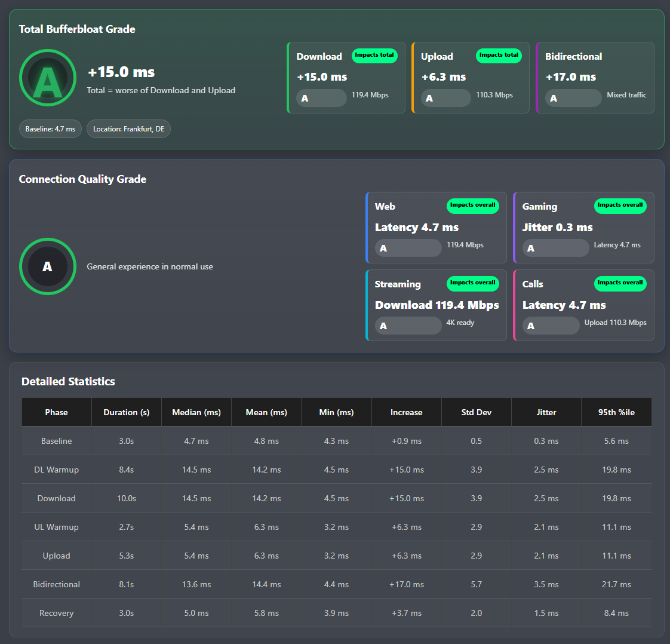The height and width of the screenshot is (644, 670).
Task: Click the Connection Quality A grade circle
Action: [48, 266]
